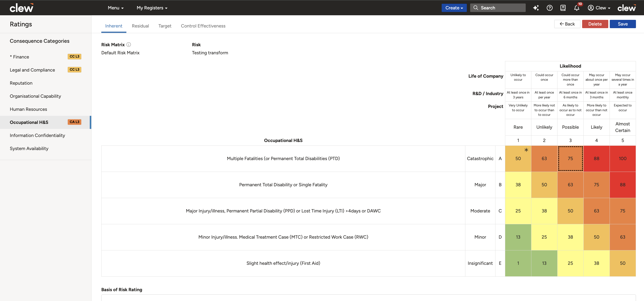
Task: Click the clew logo at top right
Action: pos(627,8)
